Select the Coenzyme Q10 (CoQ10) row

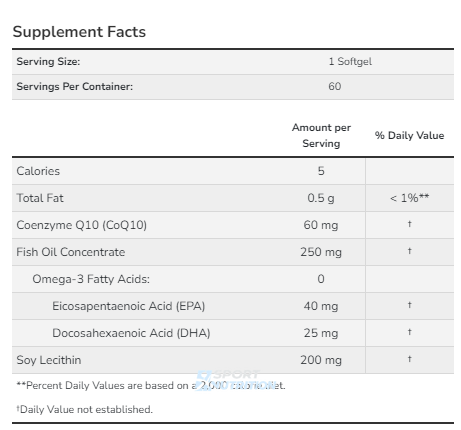[x=233, y=225]
